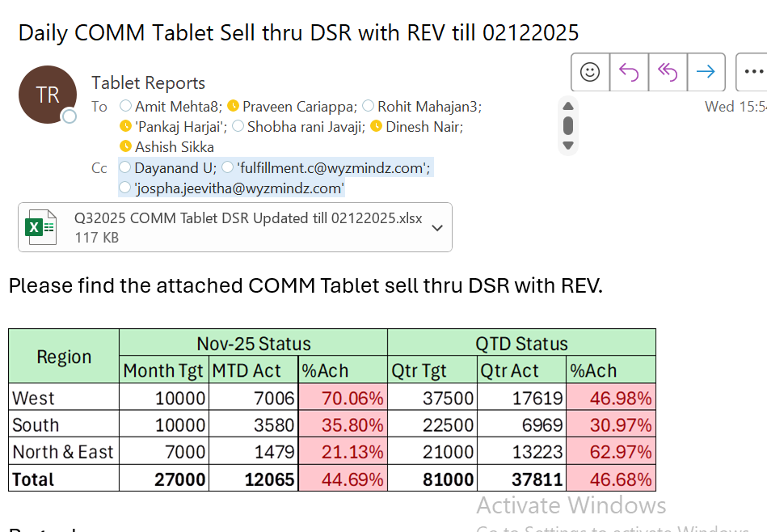Click the Reply All icon
The height and width of the screenshot is (532, 767).
668,72
